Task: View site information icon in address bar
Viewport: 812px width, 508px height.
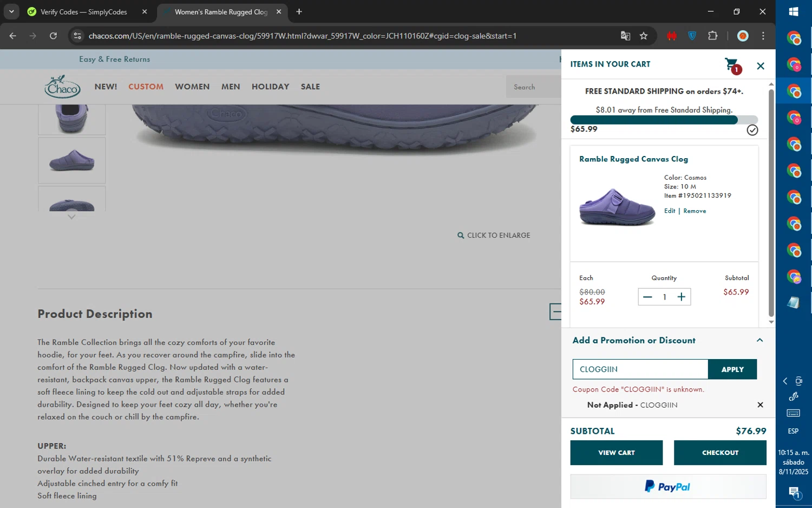Action: pyautogui.click(x=77, y=36)
